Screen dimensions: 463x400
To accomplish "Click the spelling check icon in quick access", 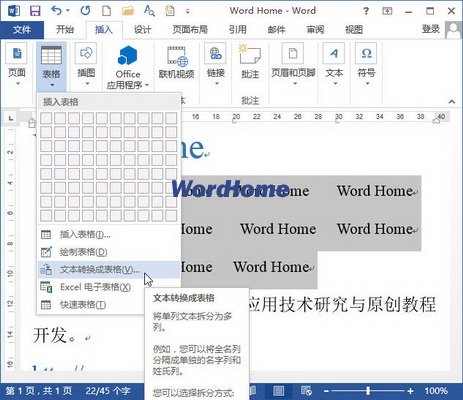I will (x=149, y=11).
